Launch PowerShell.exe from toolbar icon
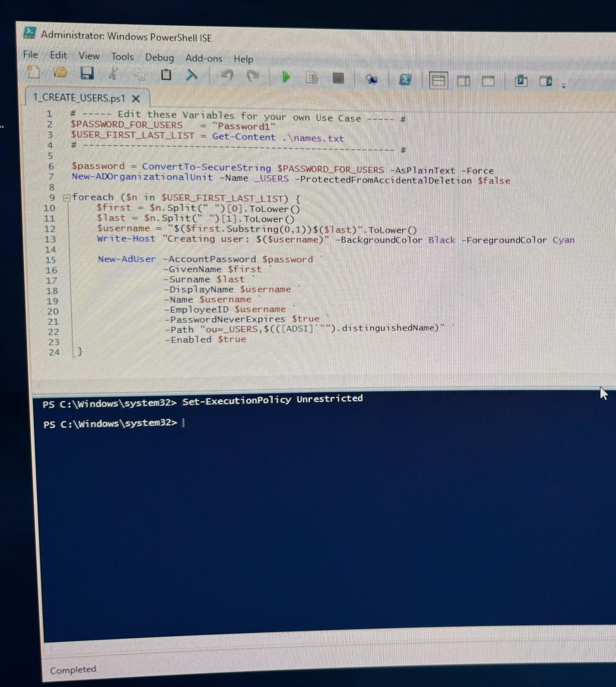 click(x=405, y=80)
